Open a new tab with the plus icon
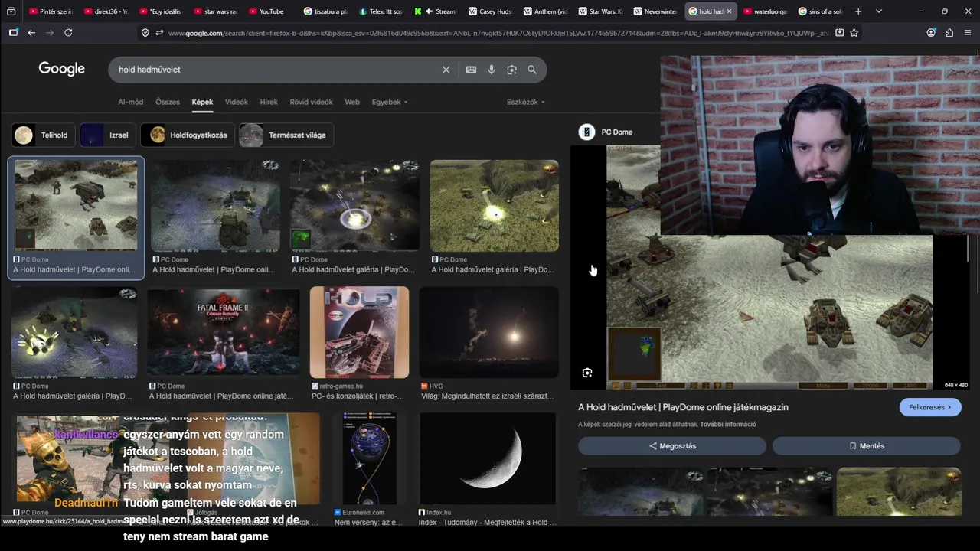The height and width of the screenshot is (551, 980). click(x=858, y=11)
